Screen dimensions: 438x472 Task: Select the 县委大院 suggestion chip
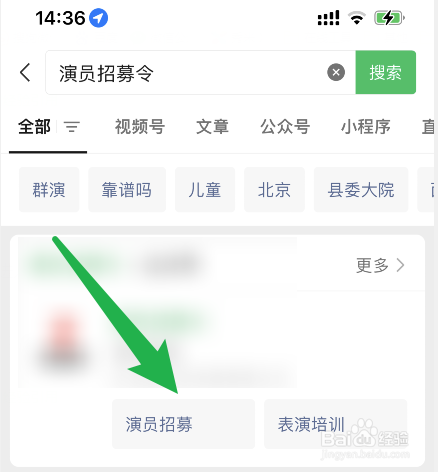pyautogui.click(x=361, y=190)
